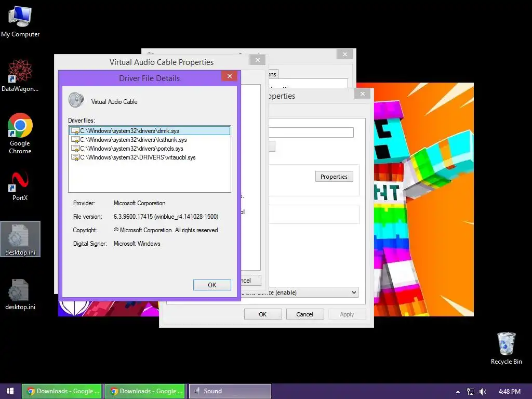Click the Microsoft Corporation provider text
Viewport: 532px width, 399px height.
point(139,203)
